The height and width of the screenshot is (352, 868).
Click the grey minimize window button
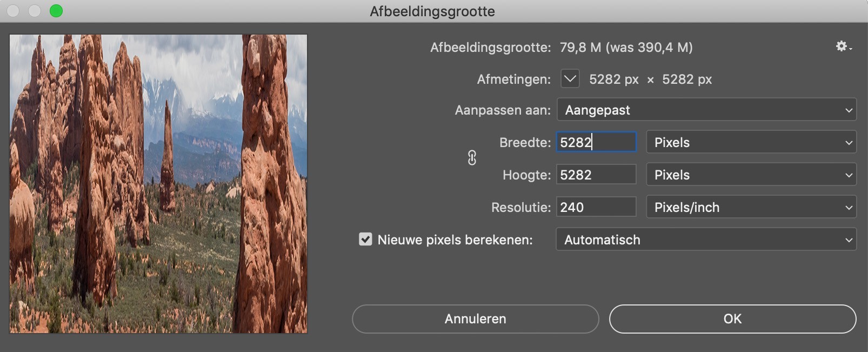coord(35,11)
